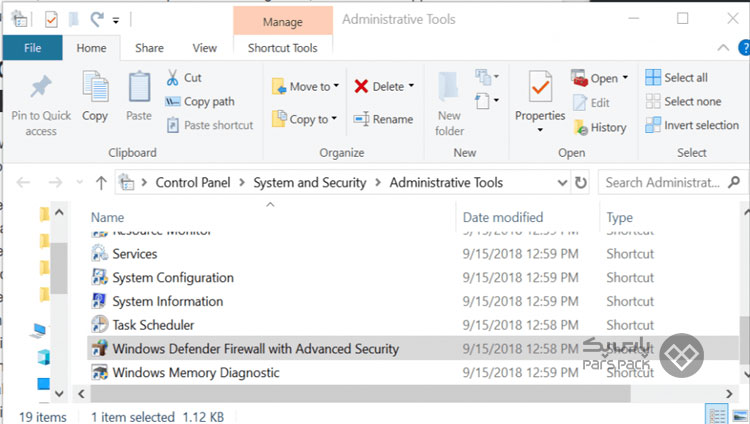Screen dimensions: 750x424
Task: Select the Manage contextual tab
Action: click(283, 22)
